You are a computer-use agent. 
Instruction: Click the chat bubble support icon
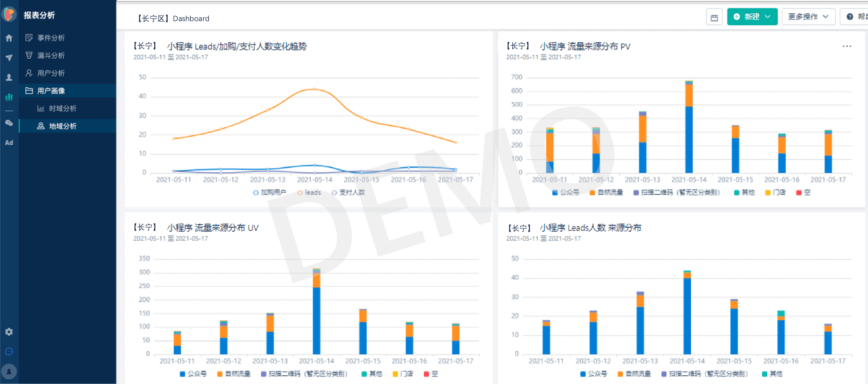coord(9,351)
